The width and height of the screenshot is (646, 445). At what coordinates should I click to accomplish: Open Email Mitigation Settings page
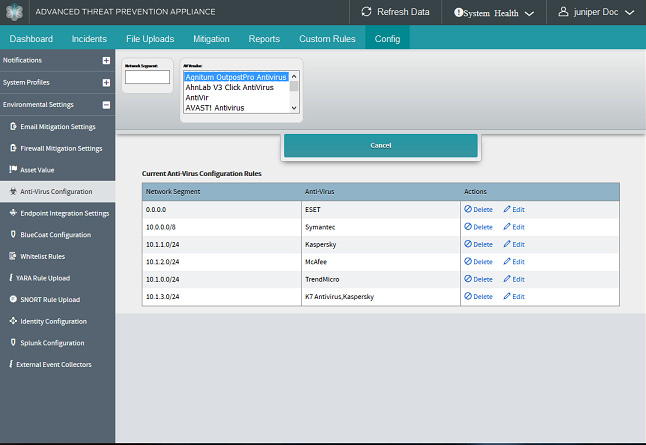coord(58,127)
